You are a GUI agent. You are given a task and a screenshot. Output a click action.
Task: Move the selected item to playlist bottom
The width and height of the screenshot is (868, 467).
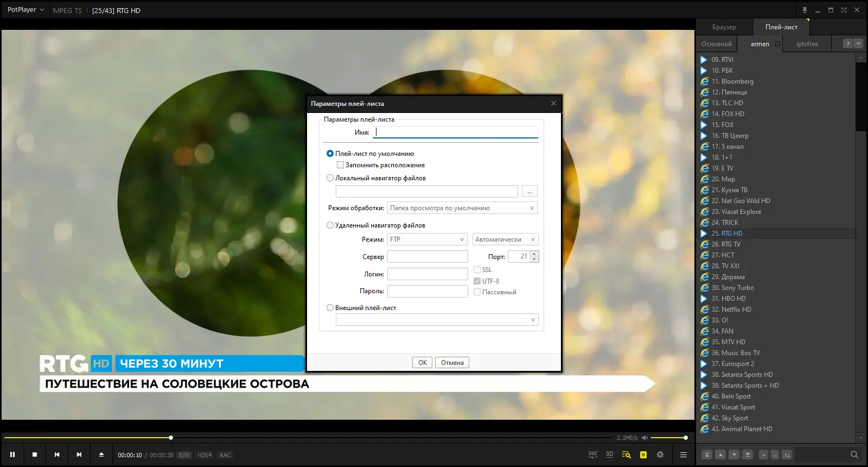(748, 455)
